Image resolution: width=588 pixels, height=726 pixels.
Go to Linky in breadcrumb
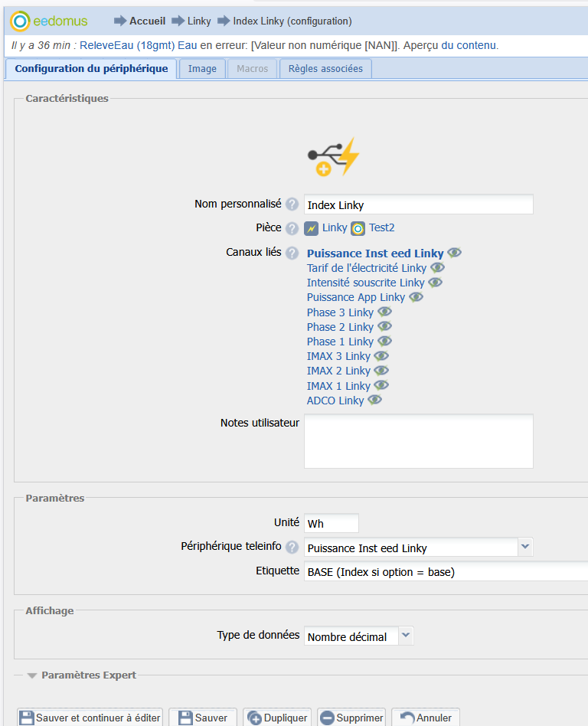(x=199, y=21)
